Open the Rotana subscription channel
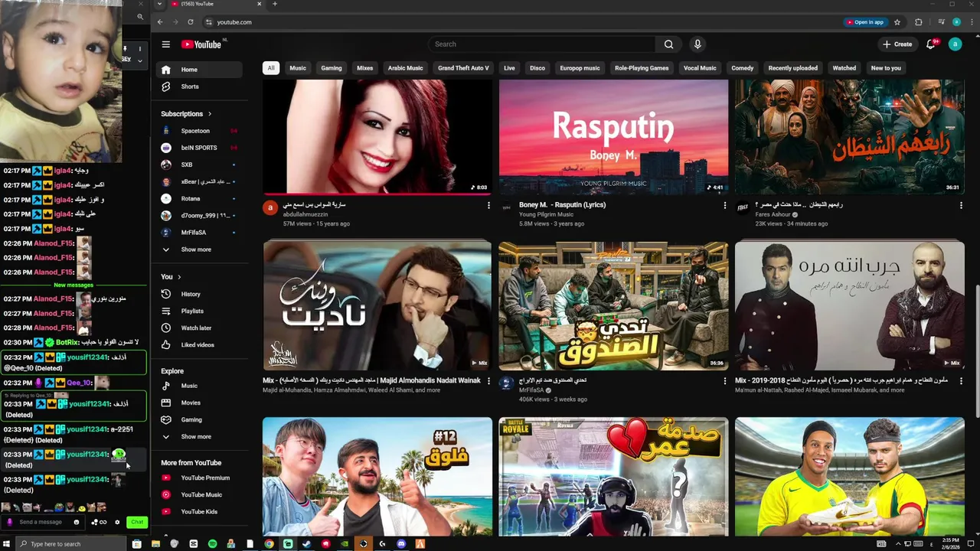The width and height of the screenshot is (980, 551). [x=199, y=198]
